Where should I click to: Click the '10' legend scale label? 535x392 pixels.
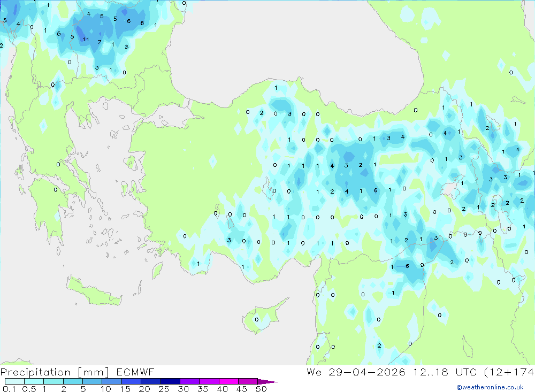pyautogui.click(x=106, y=389)
